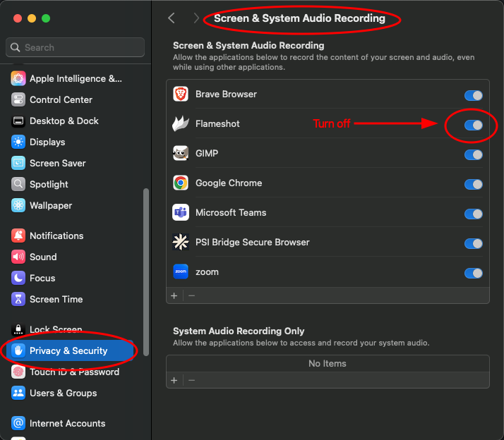This screenshot has height=440, width=504.
Task: Click the Flameshot app icon
Action: click(x=181, y=123)
